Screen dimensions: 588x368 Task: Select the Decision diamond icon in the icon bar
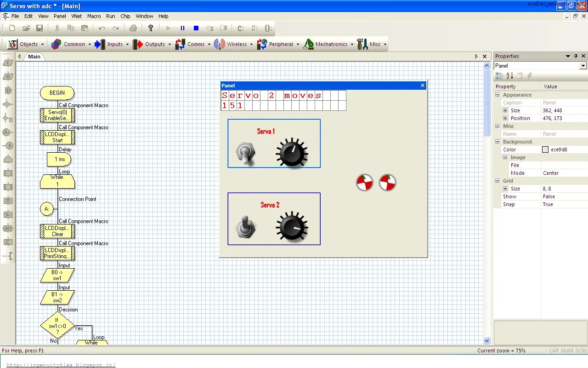coord(8,104)
